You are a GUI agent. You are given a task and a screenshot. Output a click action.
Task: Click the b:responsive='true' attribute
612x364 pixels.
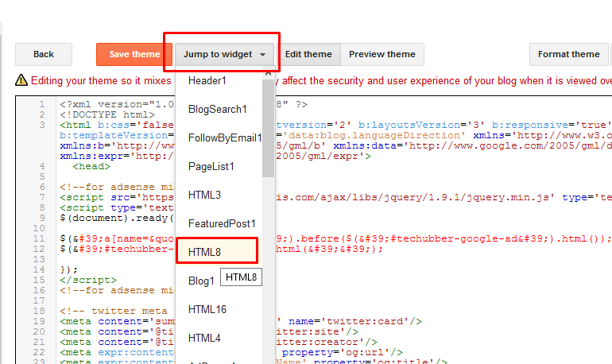tap(551, 125)
